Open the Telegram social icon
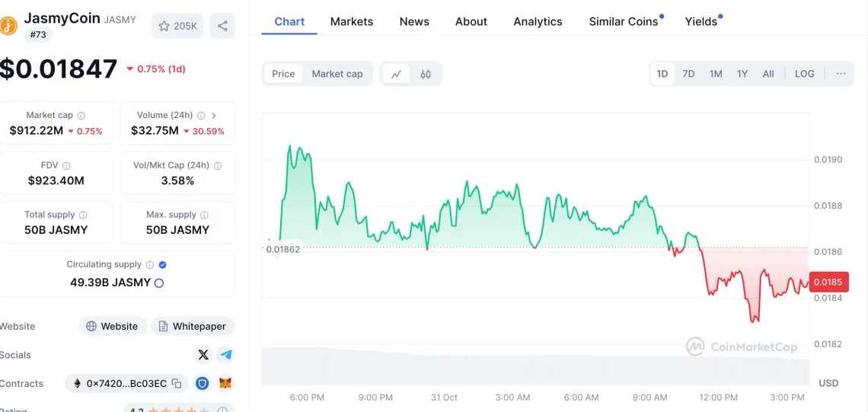The image size is (868, 412). [225, 355]
